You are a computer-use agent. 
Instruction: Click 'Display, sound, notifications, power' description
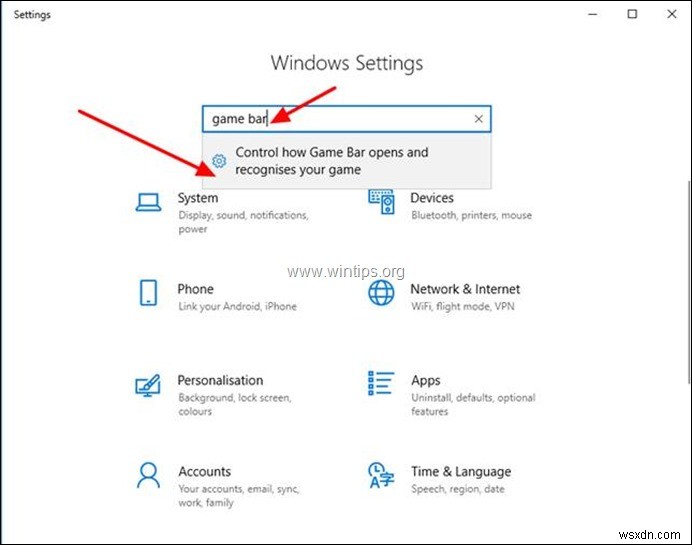pyautogui.click(x=243, y=222)
